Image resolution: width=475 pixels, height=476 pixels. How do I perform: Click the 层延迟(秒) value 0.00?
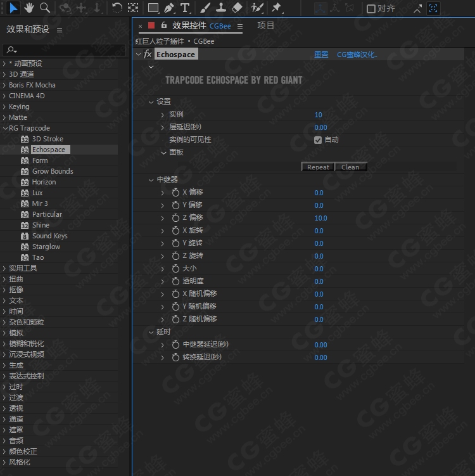pyautogui.click(x=320, y=127)
